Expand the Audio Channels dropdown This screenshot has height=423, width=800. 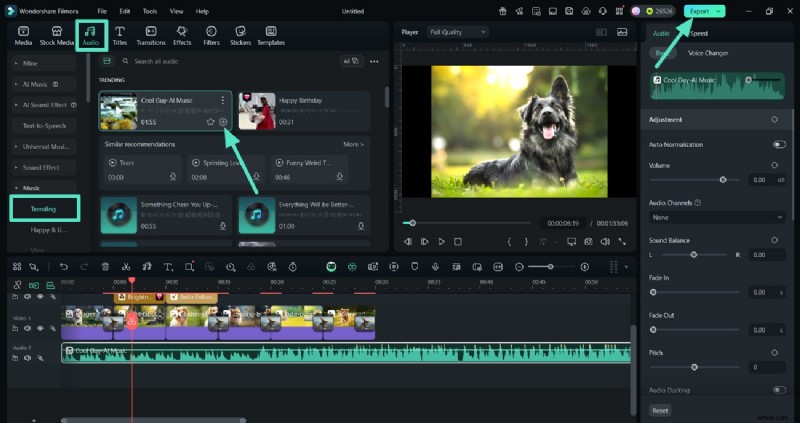click(x=717, y=217)
